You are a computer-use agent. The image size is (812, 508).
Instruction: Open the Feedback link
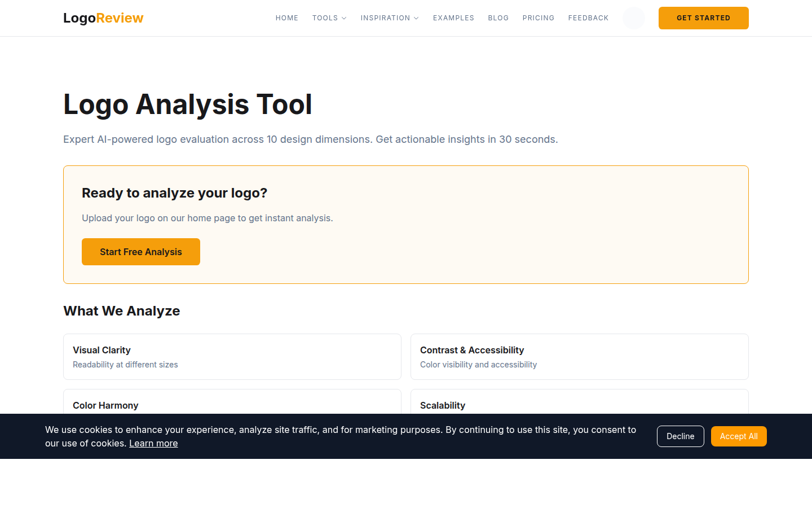[589, 18]
